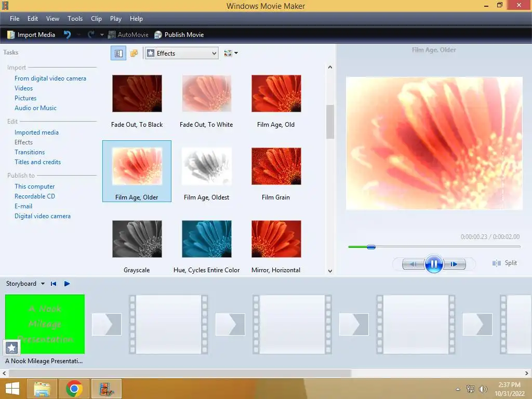Click the Audio or Music link
532x399 pixels.
click(x=36, y=108)
